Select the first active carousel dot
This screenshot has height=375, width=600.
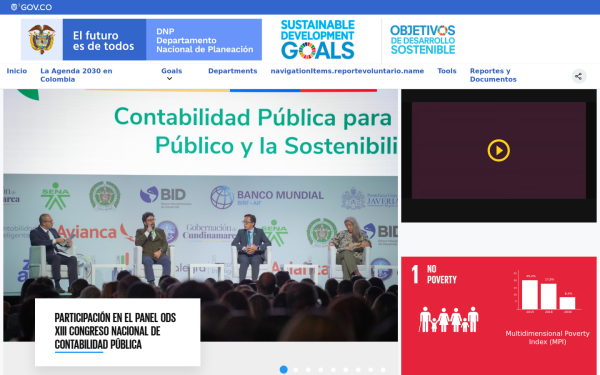click(284, 369)
